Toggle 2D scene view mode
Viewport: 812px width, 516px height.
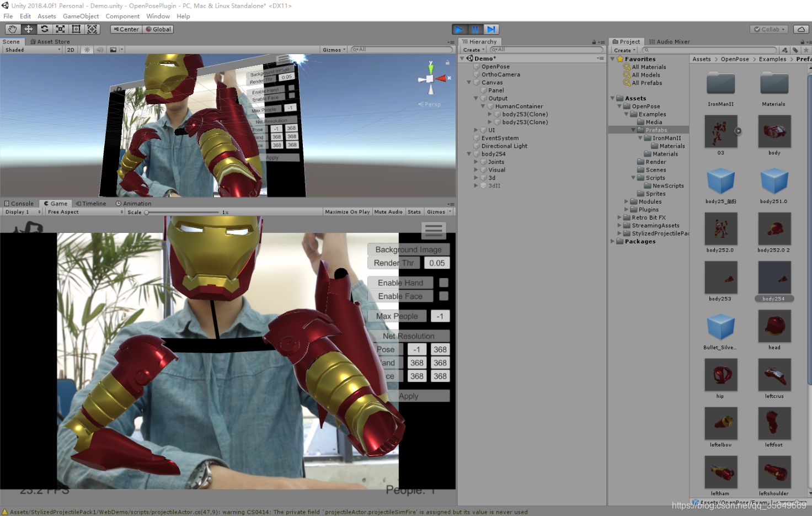pyautogui.click(x=71, y=50)
